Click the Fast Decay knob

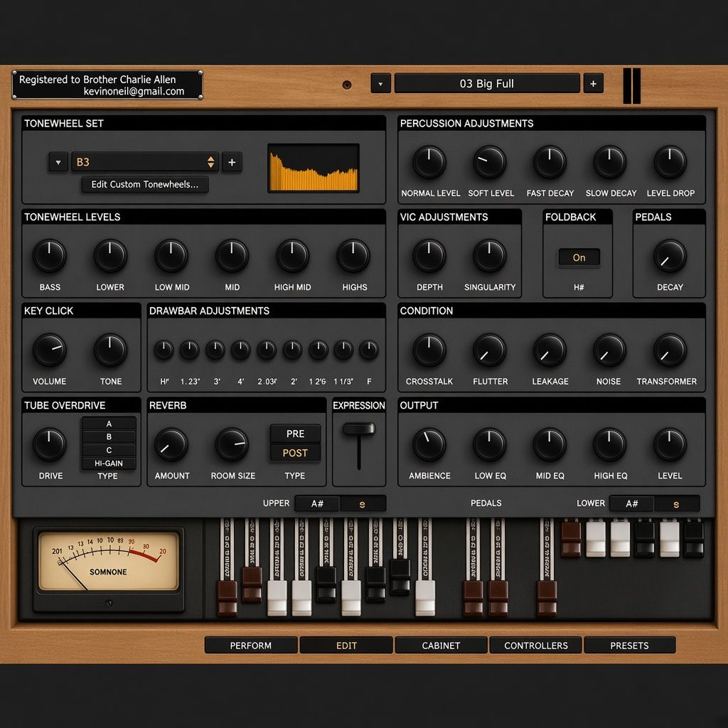pyautogui.click(x=550, y=162)
